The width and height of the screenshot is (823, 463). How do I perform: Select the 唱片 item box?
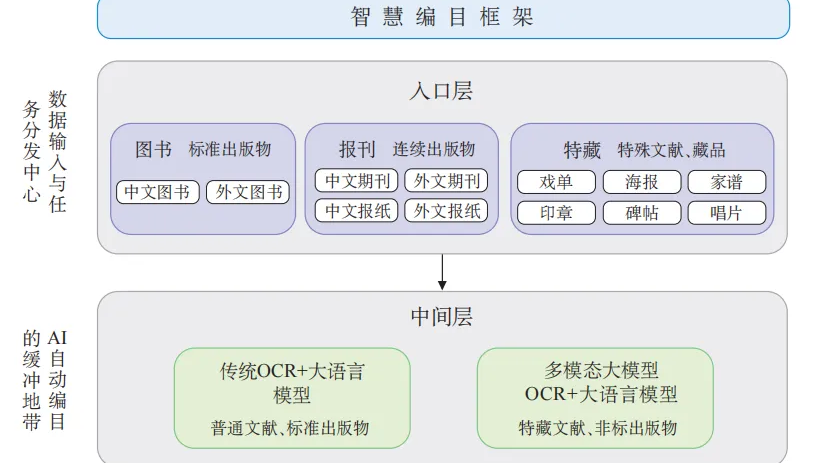727,213
